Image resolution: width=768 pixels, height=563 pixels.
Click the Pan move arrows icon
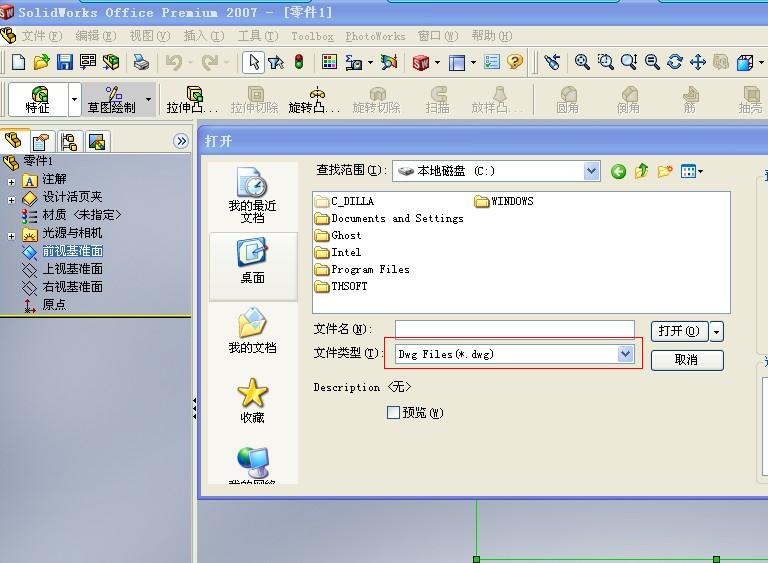tap(697, 62)
